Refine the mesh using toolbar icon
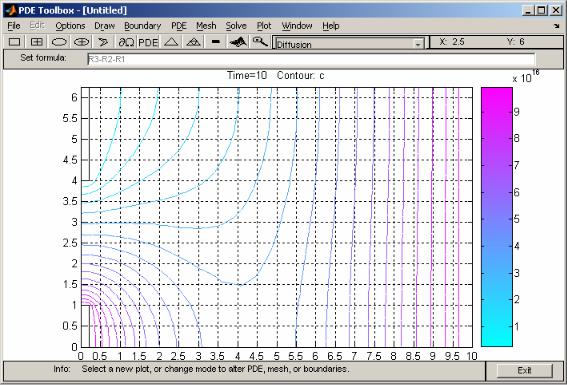This screenshot has width=567, height=385. click(x=193, y=42)
